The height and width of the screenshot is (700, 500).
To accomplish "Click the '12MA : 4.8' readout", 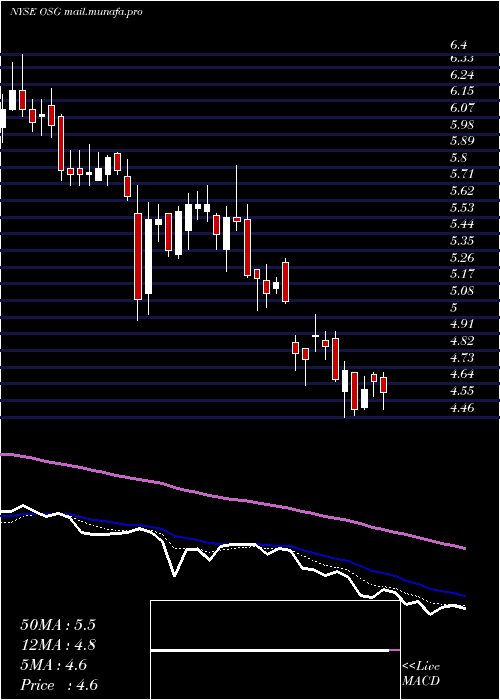I will [x=58, y=645].
